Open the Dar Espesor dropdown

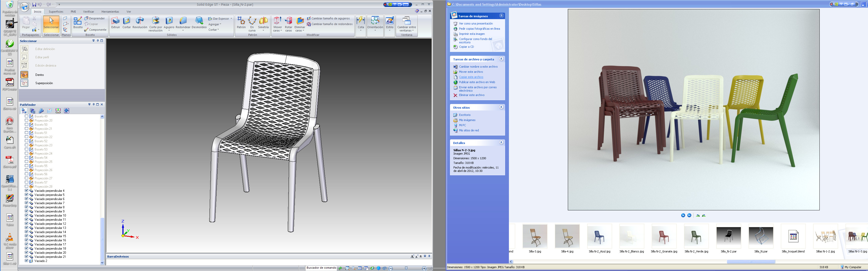pos(231,19)
